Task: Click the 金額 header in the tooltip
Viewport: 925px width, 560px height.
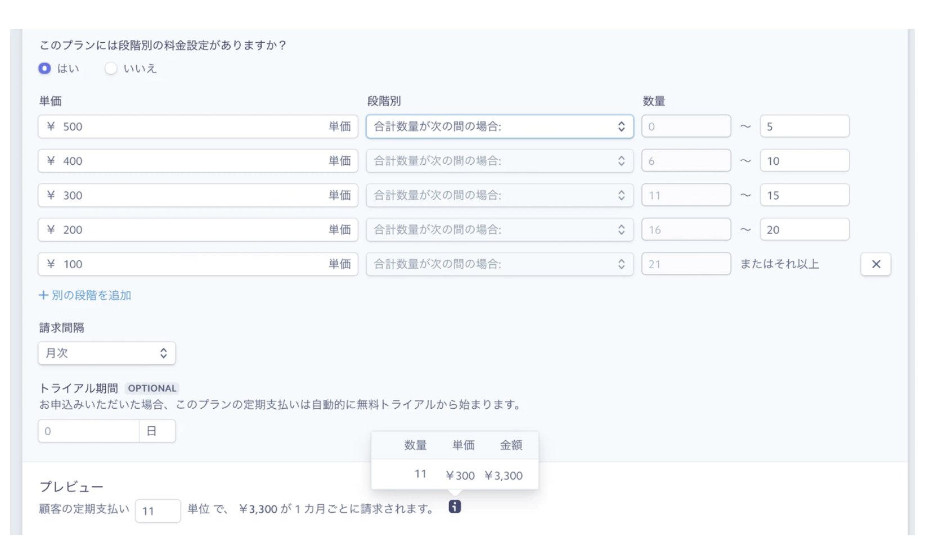Action: click(x=511, y=445)
